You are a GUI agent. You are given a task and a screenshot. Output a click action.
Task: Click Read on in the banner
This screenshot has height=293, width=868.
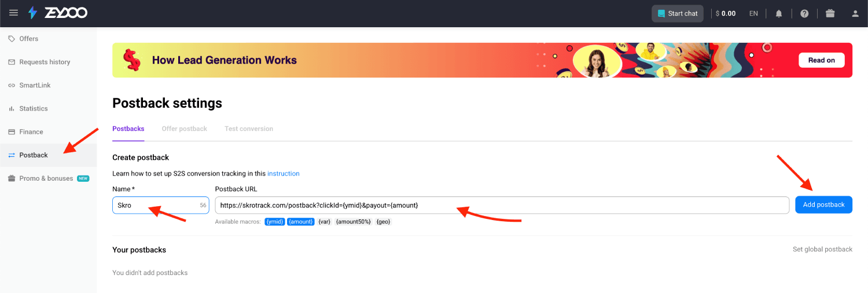pyautogui.click(x=821, y=60)
